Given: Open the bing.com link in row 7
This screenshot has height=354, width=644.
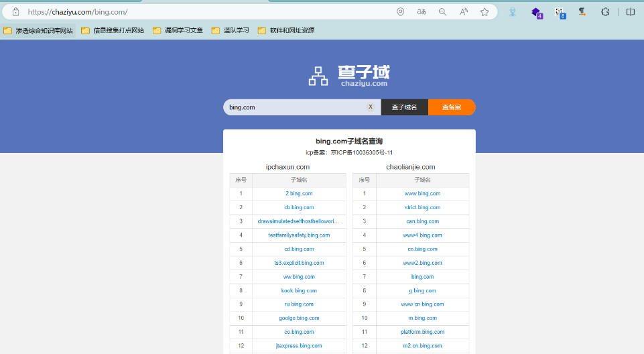Looking at the screenshot, I should tap(422, 277).
